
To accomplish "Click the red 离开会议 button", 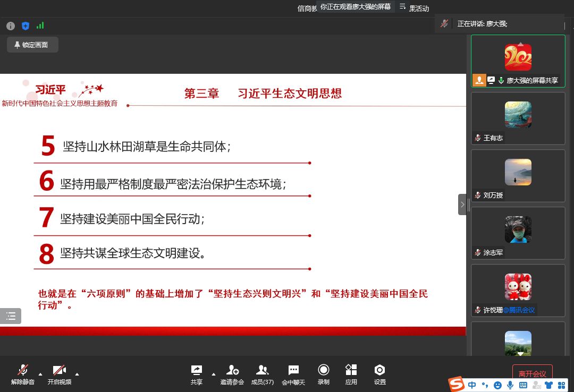I will [532, 373].
